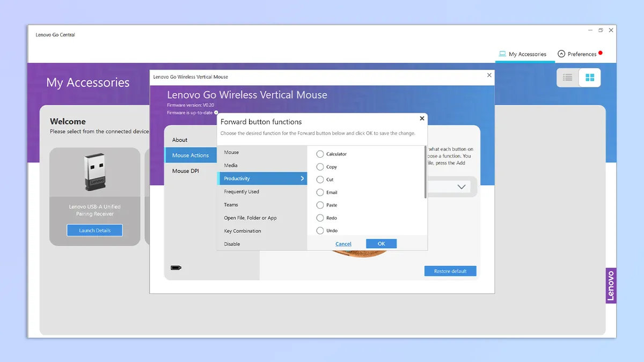Select the Paste radio button

click(x=320, y=205)
